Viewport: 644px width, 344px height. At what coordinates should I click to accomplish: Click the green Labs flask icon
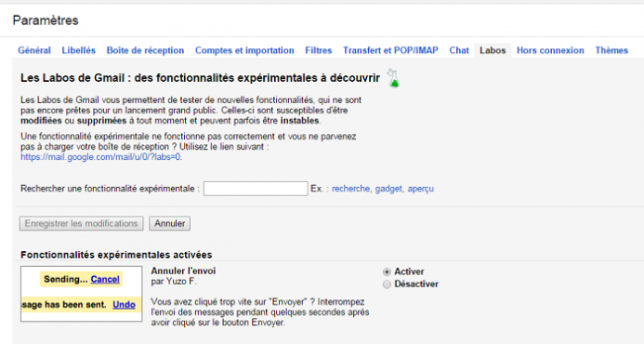coord(393,78)
